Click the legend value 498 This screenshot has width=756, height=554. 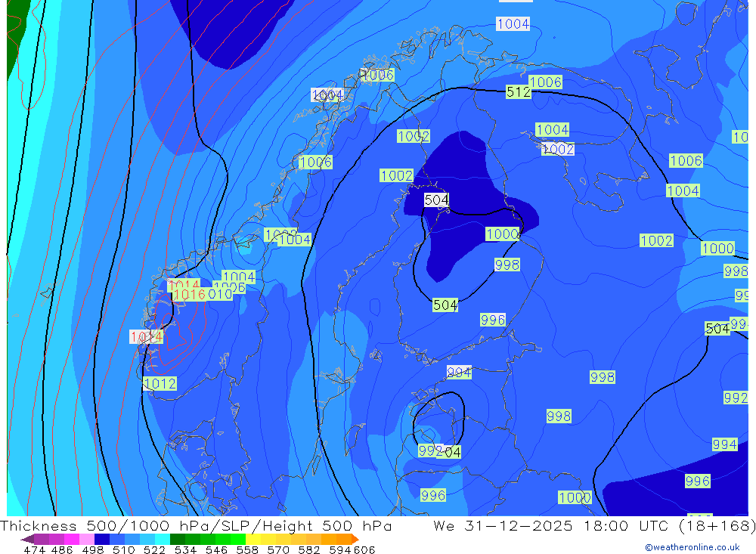coord(93,550)
